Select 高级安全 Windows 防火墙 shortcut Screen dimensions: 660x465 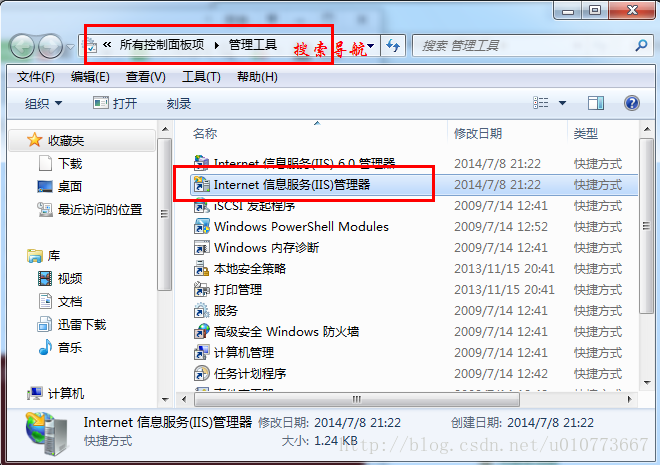[x=286, y=332]
